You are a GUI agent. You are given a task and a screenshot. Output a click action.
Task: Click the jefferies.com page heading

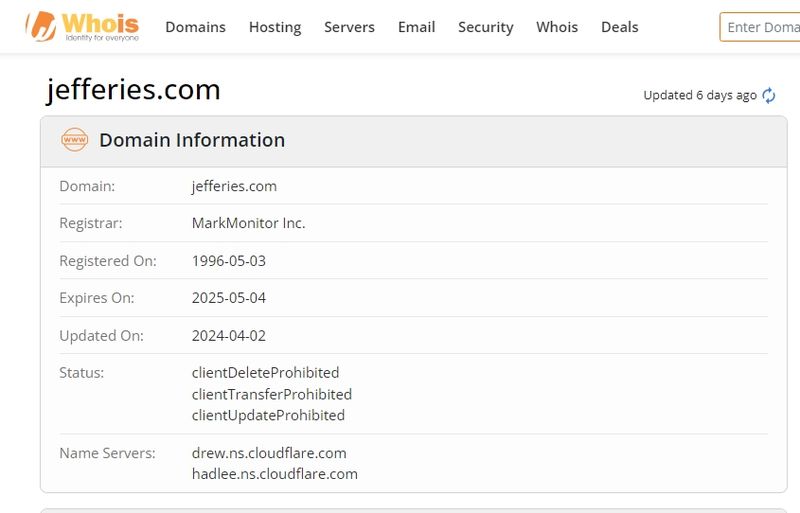pyautogui.click(x=134, y=90)
